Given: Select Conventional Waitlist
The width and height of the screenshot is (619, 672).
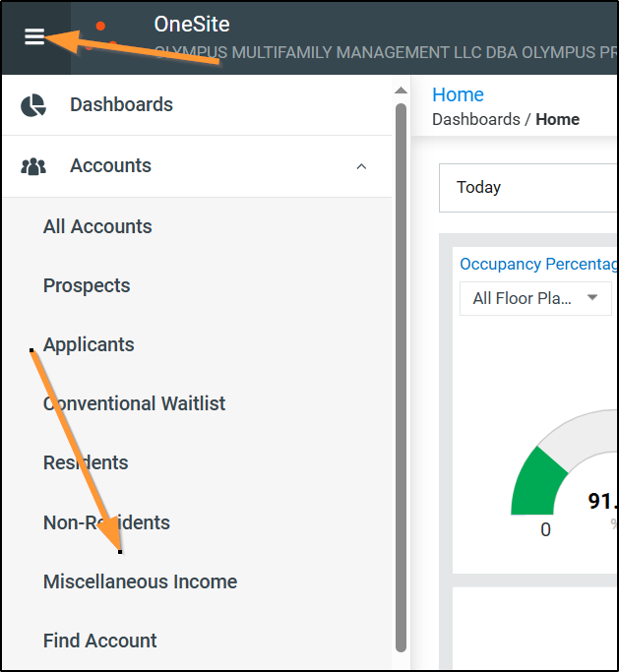Looking at the screenshot, I should tap(135, 403).
